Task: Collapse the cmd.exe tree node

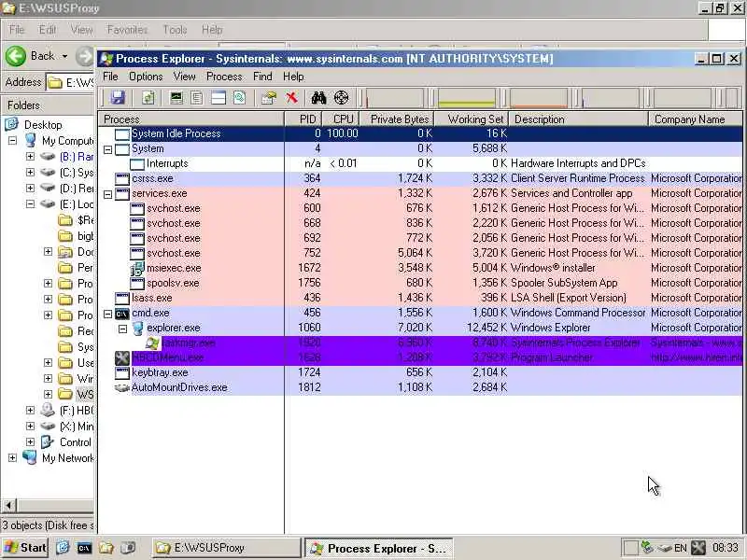Action: pos(107,314)
